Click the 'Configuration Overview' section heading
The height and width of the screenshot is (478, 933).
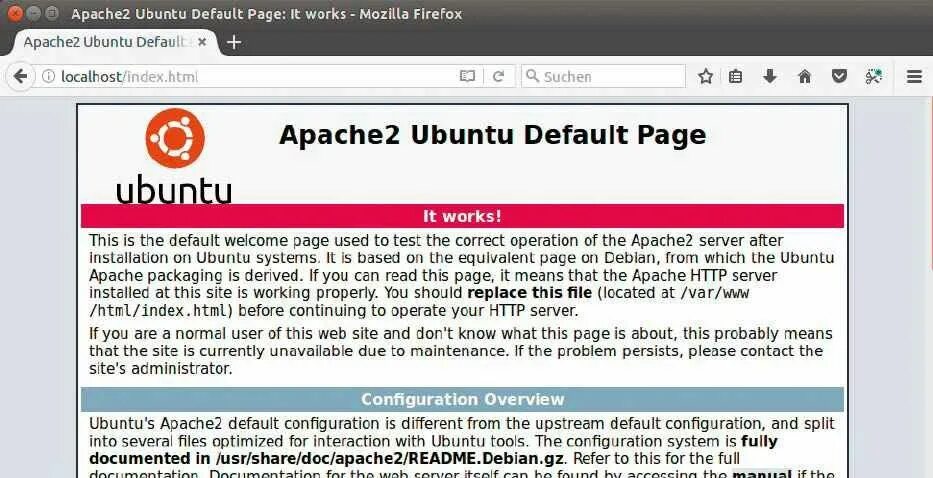462,399
